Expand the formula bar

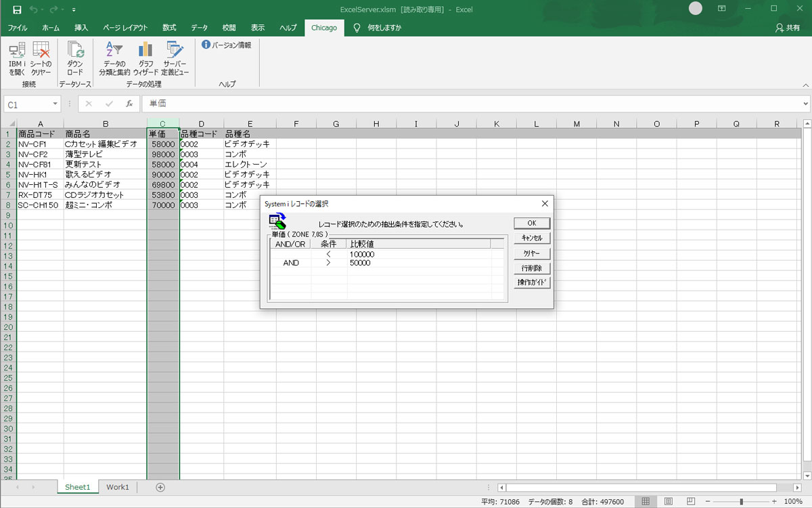(x=805, y=104)
